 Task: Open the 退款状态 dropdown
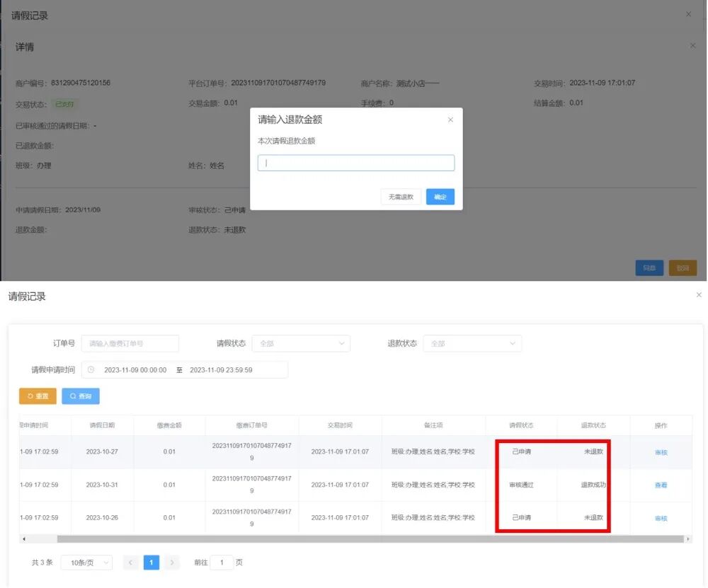472,343
